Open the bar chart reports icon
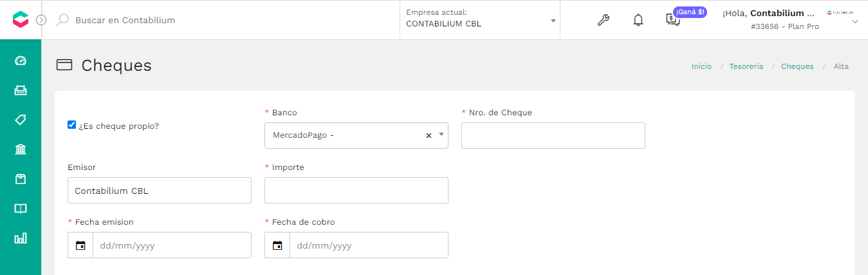The image size is (868, 275). click(x=21, y=238)
